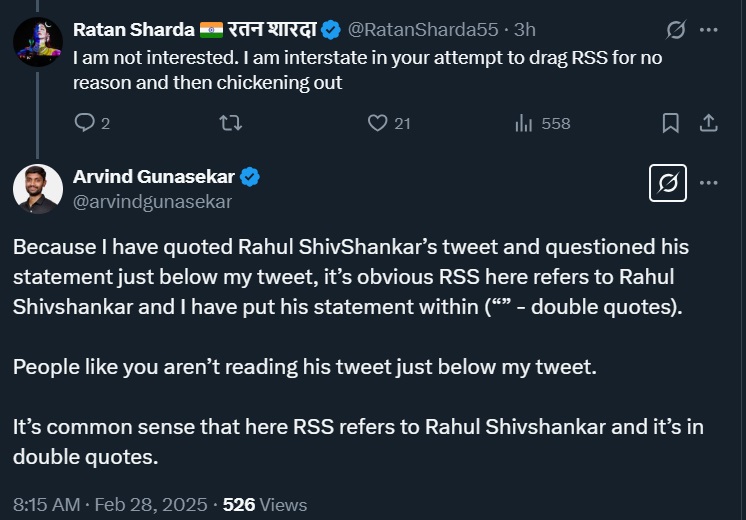Screen dimensions: 746x520
Task: Click Arvind Gunasekar's display name
Action: (154, 177)
